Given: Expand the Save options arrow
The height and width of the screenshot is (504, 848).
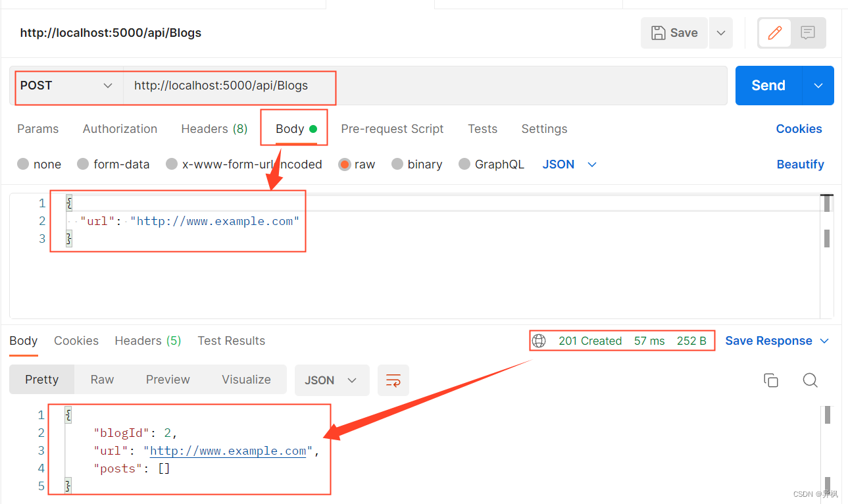Looking at the screenshot, I should 721,33.
